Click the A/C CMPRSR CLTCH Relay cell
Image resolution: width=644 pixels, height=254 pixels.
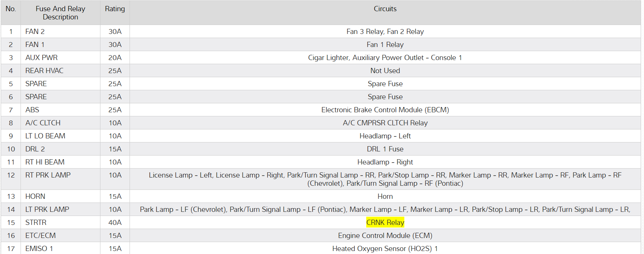(x=385, y=123)
